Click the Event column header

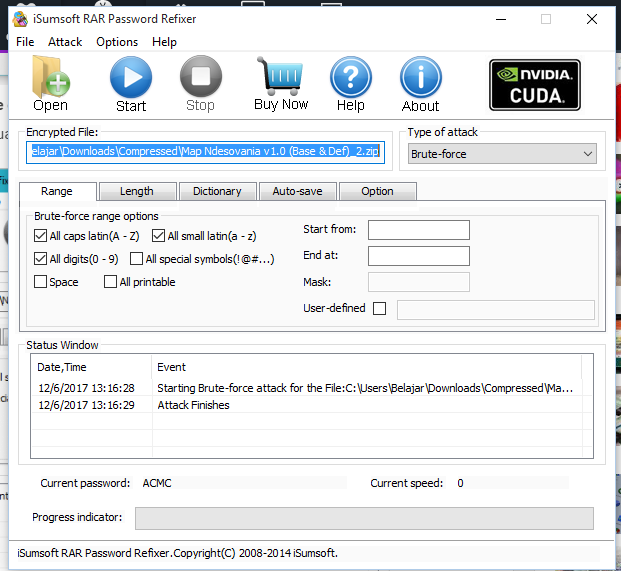coord(367,367)
